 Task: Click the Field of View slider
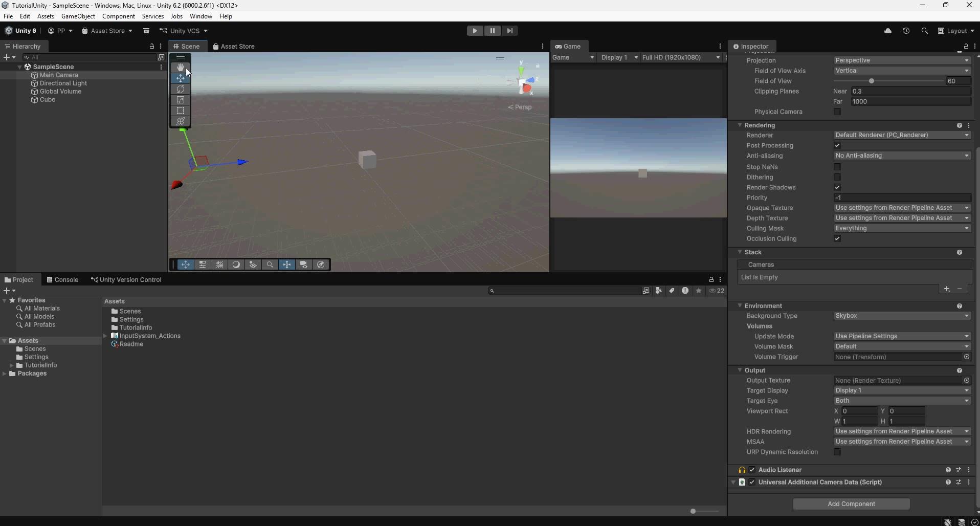tap(888, 81)
